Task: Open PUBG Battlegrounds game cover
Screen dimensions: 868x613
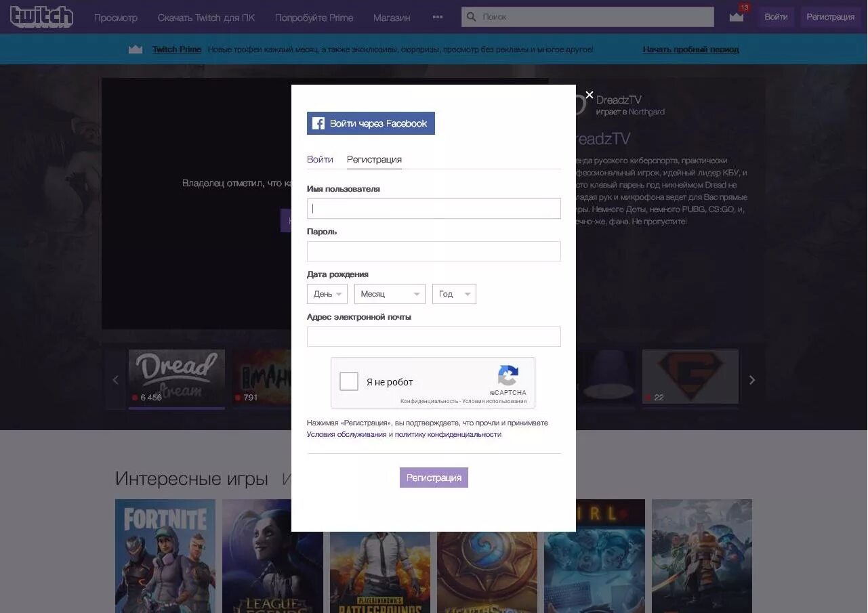Action: [380, 572]
